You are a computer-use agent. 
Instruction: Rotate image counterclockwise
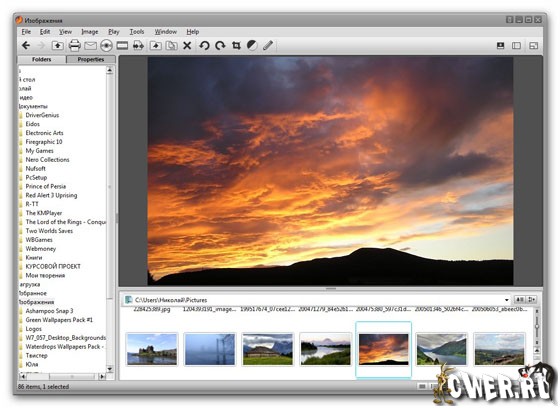coord(204,45)
